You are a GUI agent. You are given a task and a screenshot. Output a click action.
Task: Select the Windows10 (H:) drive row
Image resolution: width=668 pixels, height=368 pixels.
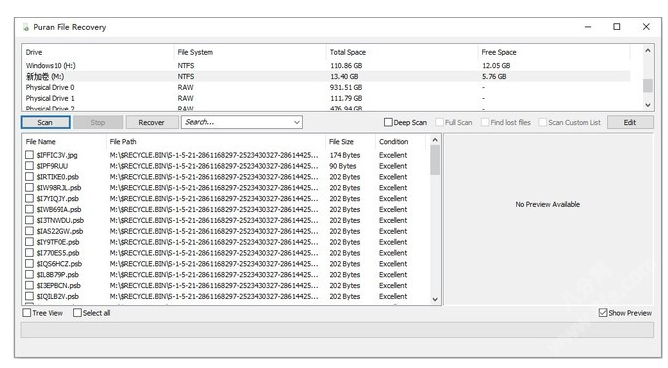point(327,66)
